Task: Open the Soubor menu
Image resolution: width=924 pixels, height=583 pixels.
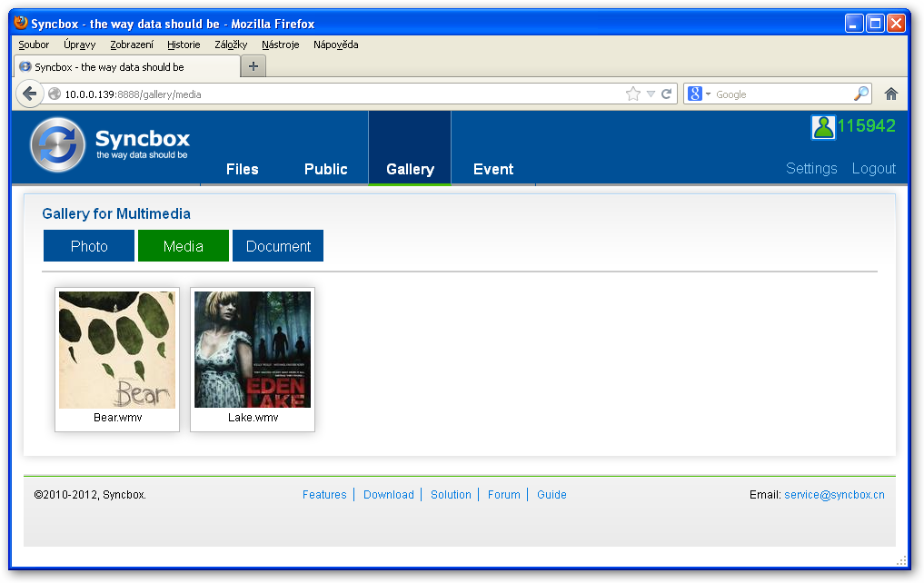Action: pos(34,44)
